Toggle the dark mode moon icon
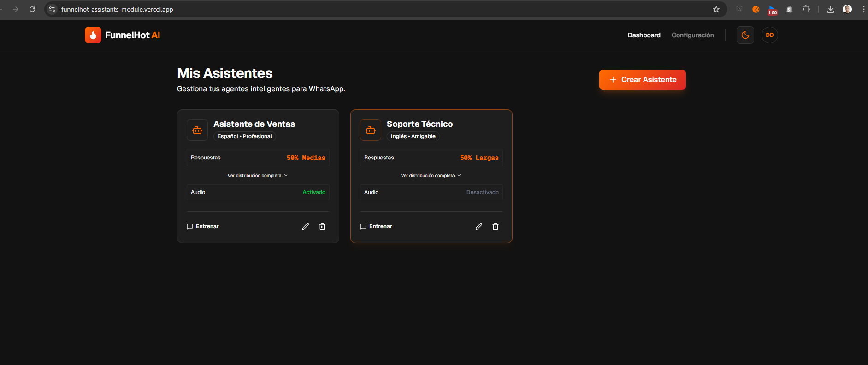This screenshot has width=868, height=365. tap(745, 35)
